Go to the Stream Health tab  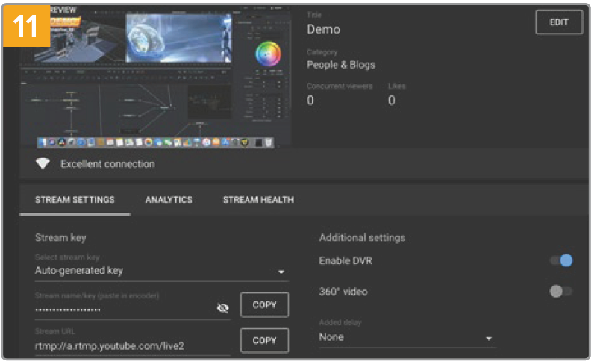click(258, 200)
